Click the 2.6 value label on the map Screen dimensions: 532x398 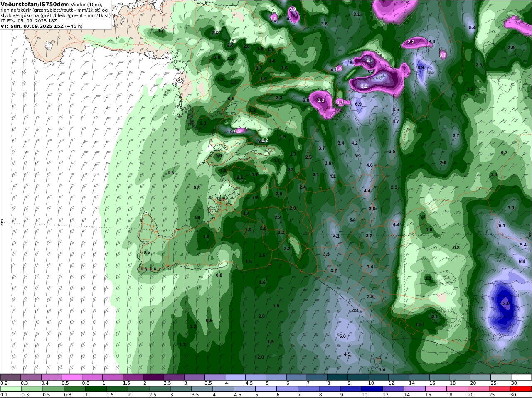point(443,162)
